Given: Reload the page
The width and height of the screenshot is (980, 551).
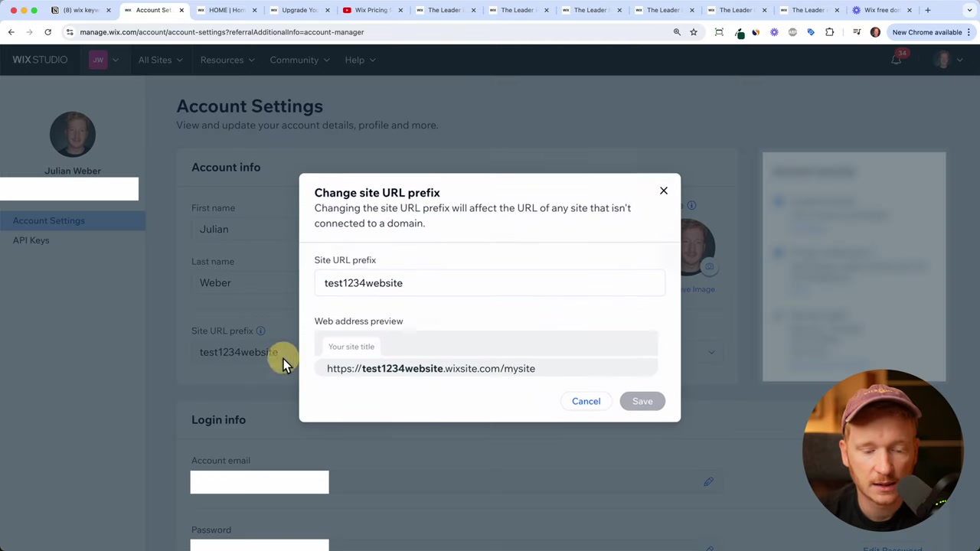Looking at the screenshot, I should [47, 32].
